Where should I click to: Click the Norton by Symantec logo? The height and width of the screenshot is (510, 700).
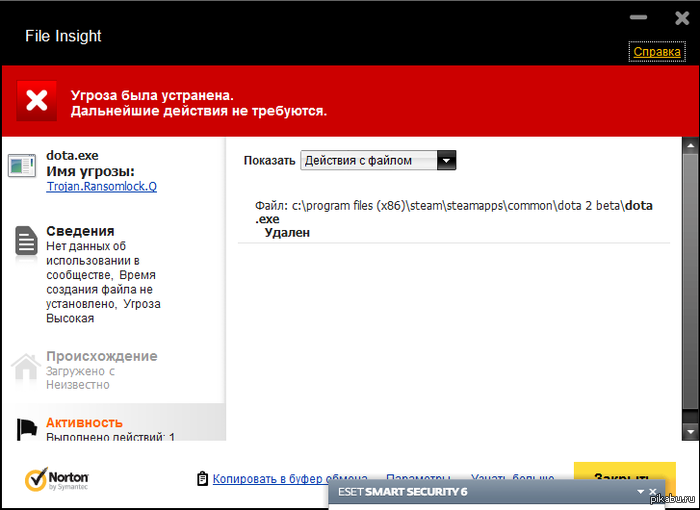pyautogui.click(x=56, y=479)
